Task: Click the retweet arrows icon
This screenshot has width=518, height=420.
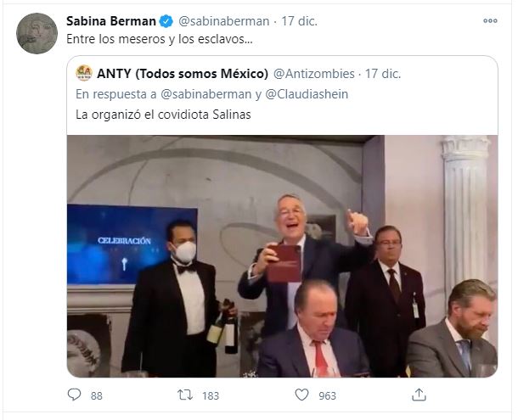Action: click(185, 395)
